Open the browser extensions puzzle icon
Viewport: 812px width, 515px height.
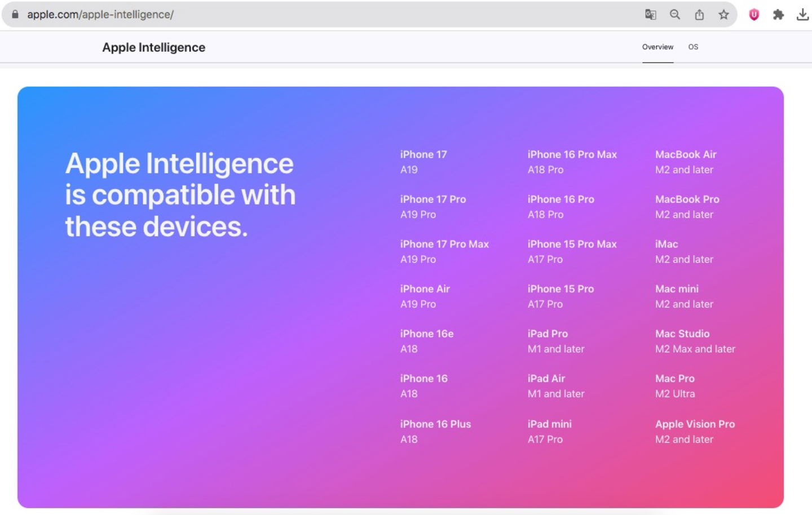(x=778, y=15)
